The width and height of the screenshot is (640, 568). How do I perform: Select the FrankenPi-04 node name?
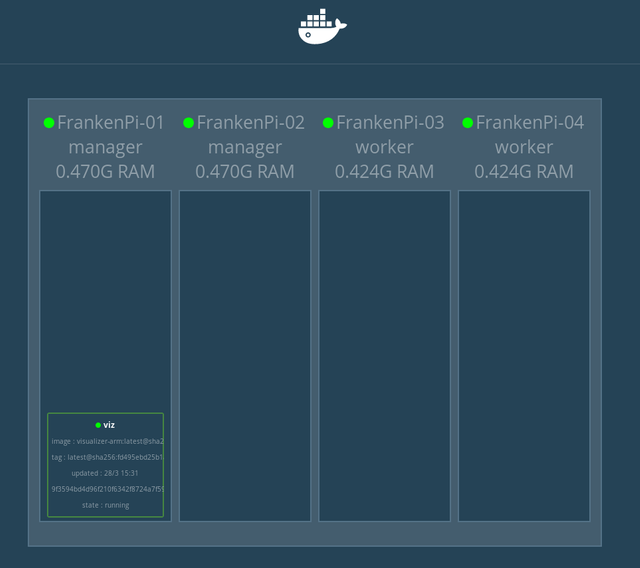point(529,123)
